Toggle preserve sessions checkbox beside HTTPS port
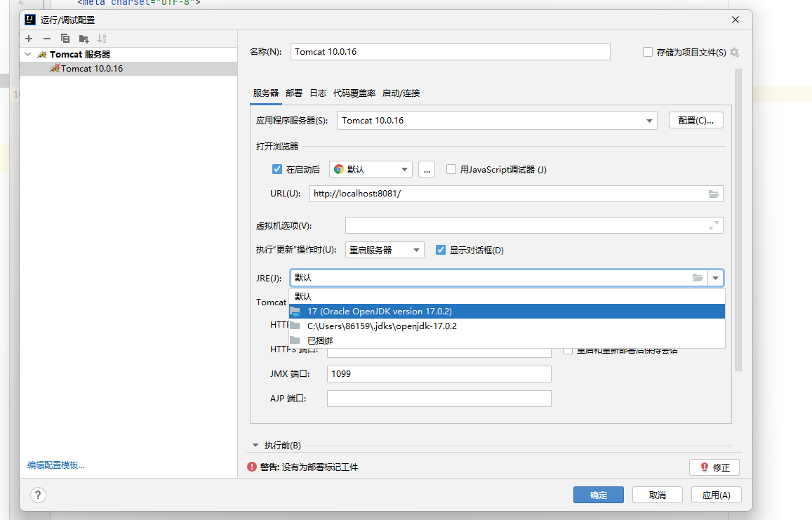Screen dimensions: 812x520 568,351
